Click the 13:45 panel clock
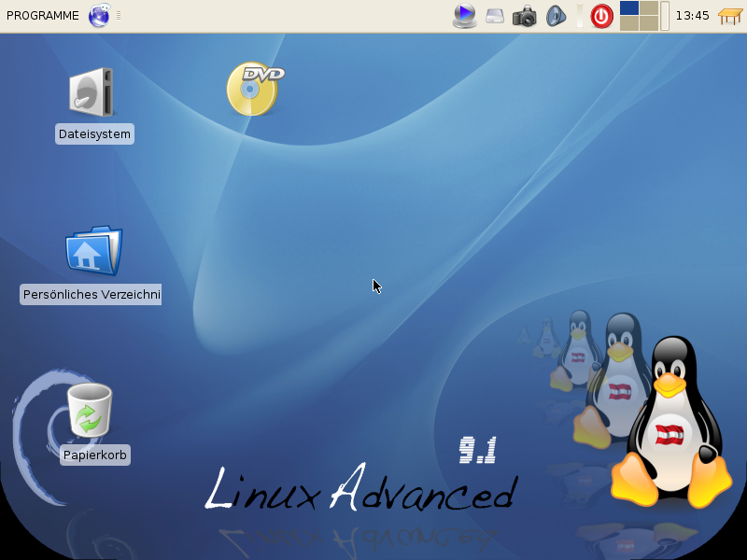This screenshot has height=560, width=747. 692,16
